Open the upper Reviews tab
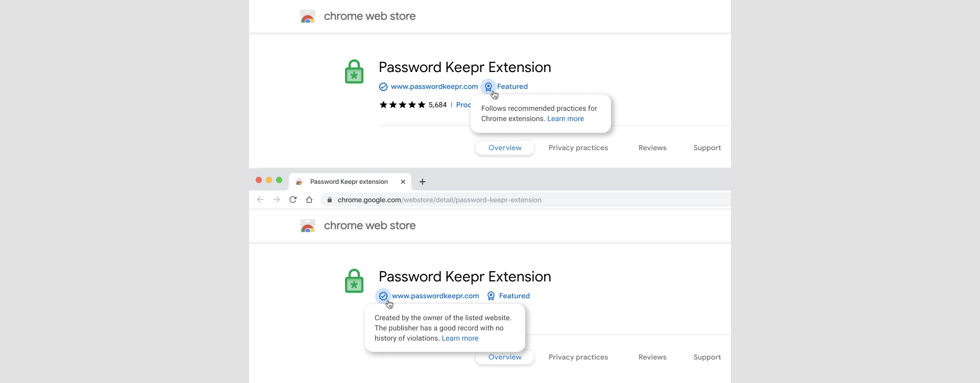The image size is (980, 383). [652, 148]
